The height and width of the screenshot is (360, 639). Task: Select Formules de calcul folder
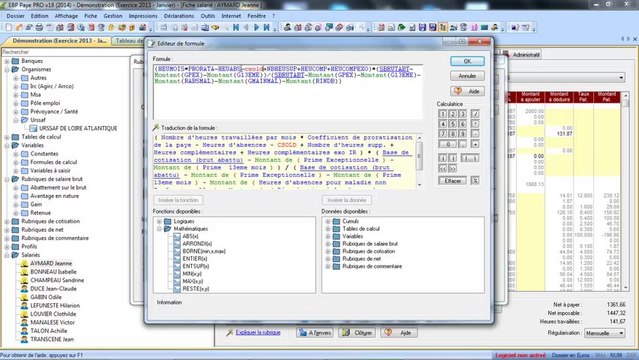click(x=53, y=162)
